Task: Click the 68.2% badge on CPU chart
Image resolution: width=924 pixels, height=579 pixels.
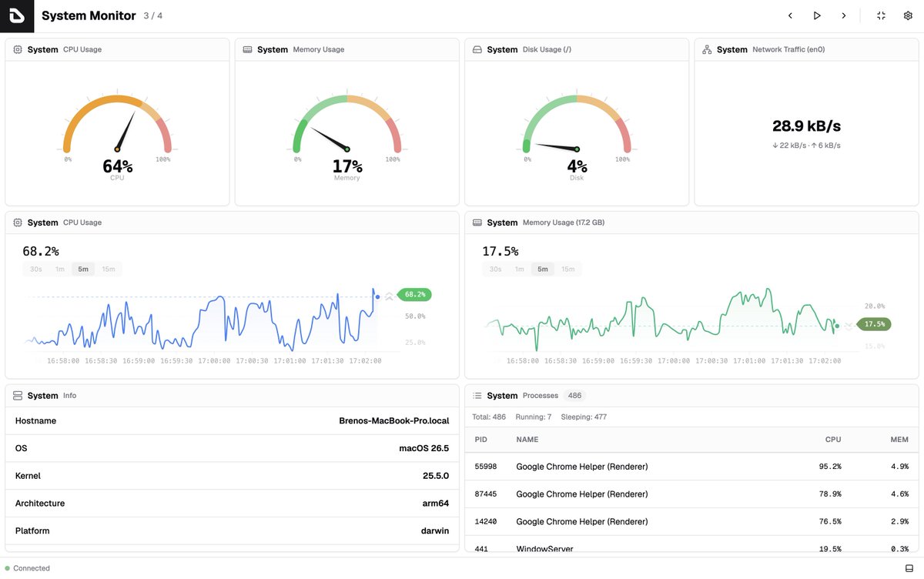Action: point(415,294)
